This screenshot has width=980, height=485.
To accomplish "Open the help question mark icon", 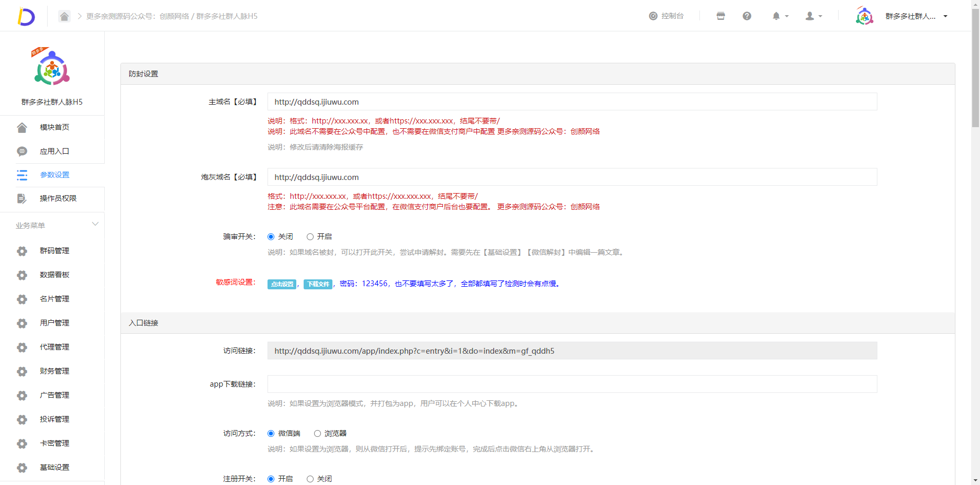I will (747, 16).
